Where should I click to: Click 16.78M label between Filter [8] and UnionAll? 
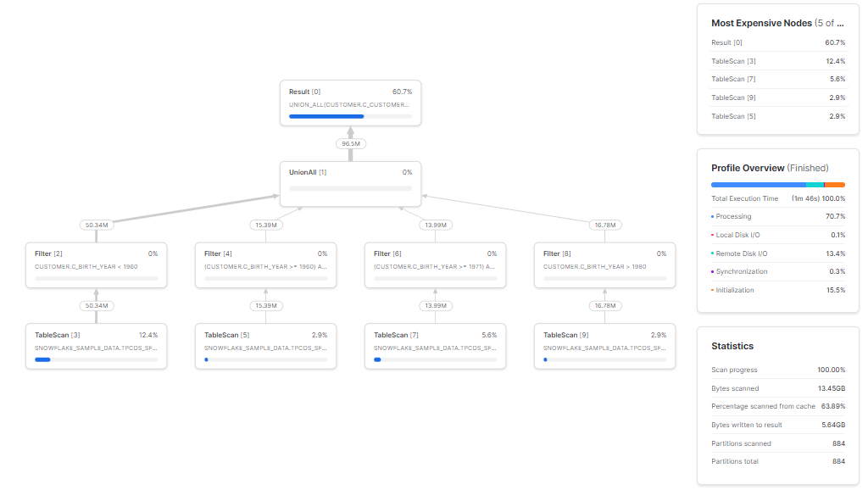[604, 226]
